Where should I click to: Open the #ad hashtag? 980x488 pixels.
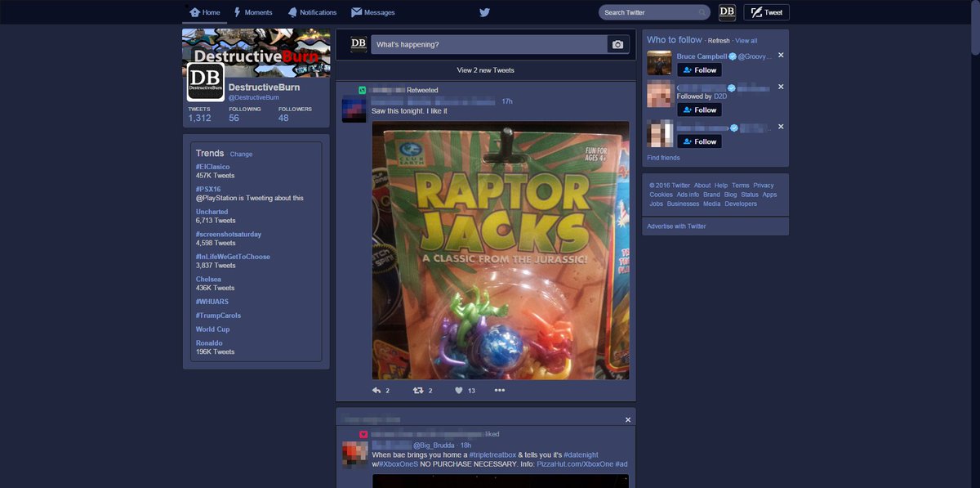click(x=621, y=464)
